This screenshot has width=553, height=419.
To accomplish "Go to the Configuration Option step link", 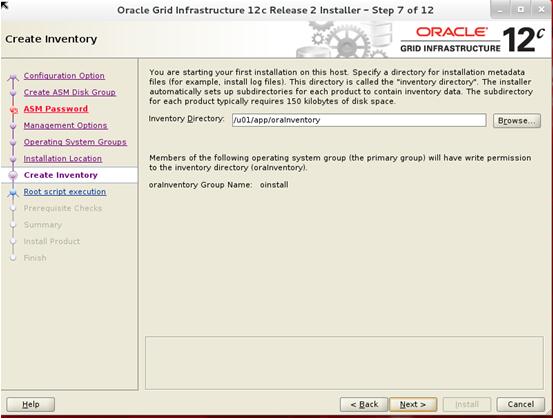I will pyautogui.click(x=64, y=76).
